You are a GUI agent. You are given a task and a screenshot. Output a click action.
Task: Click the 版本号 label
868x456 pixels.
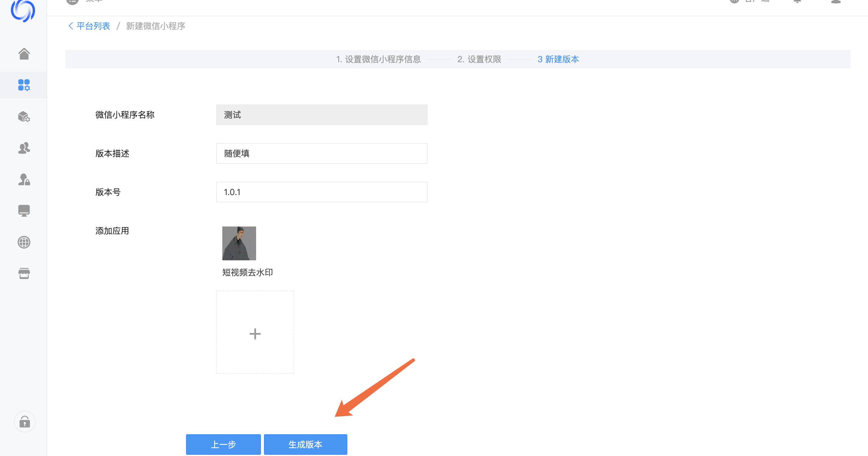coord(108,192)
